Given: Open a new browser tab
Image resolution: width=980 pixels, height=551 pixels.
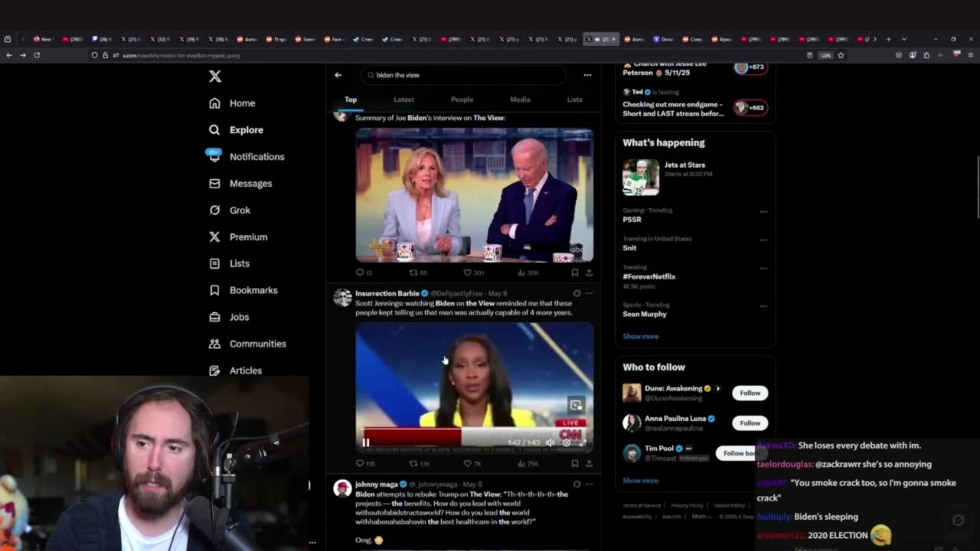Looking at the screenshot, I should pos(888,39).
